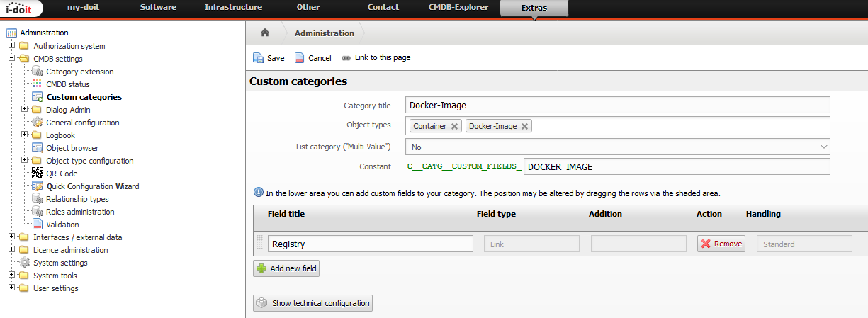Click the Dialog-Admin folder icon

pos(38,110)
